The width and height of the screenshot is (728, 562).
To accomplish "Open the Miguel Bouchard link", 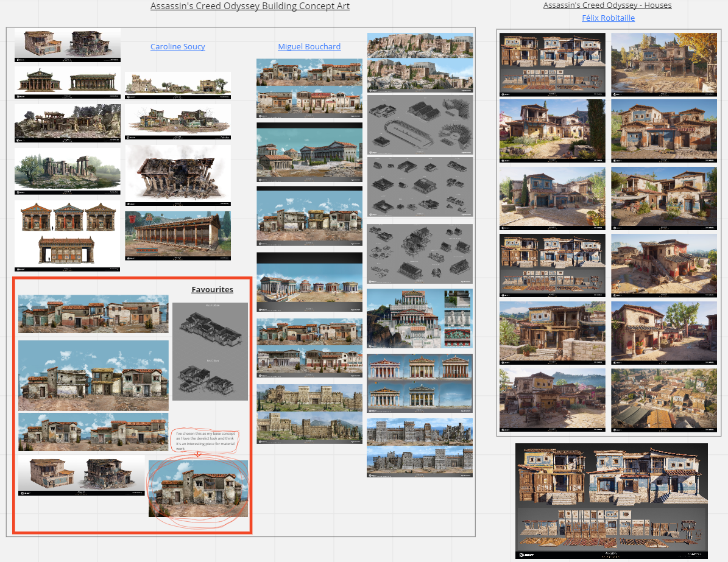I will point(309,46).
